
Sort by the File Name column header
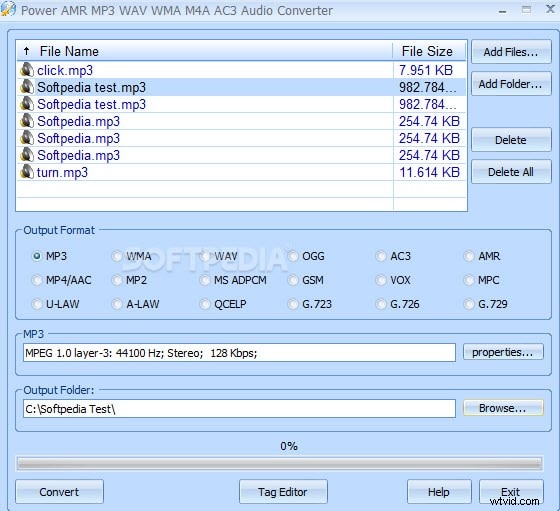coord(205,51)
